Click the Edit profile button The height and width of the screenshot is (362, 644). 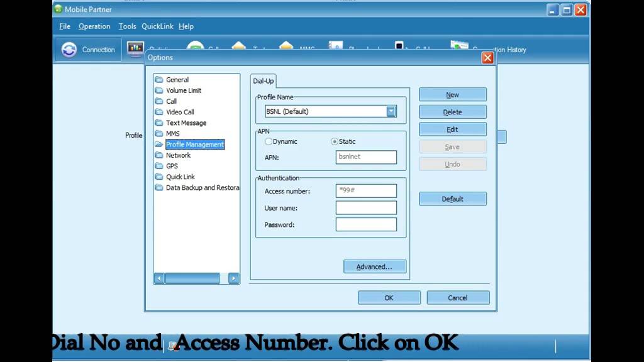pyautogui.click(x=453, y=129)
